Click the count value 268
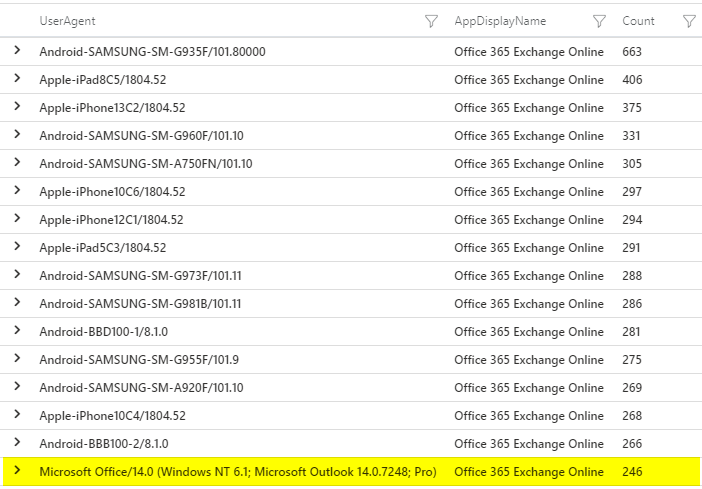 coord(632,416)
